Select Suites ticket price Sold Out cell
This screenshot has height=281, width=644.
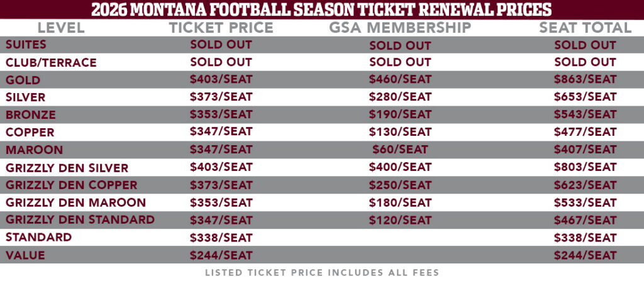point(221,45)
